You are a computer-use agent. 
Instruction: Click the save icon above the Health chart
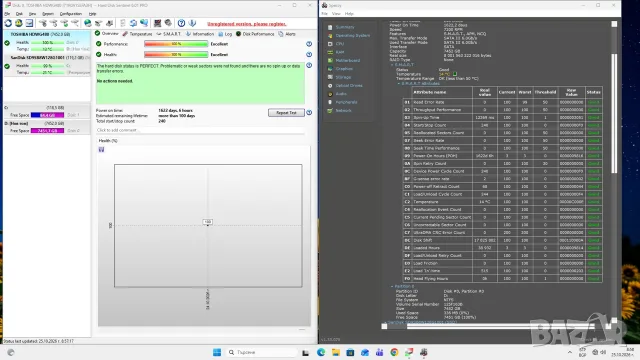tap(101, 150)
